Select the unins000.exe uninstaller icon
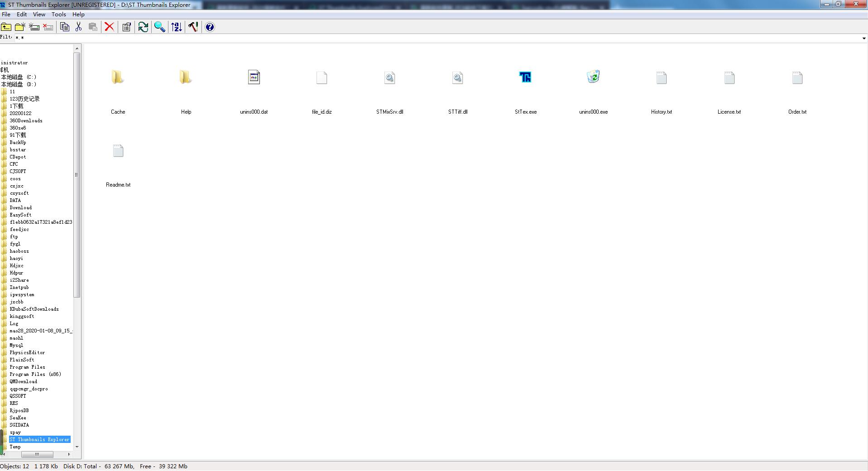 tap(594, 77)
